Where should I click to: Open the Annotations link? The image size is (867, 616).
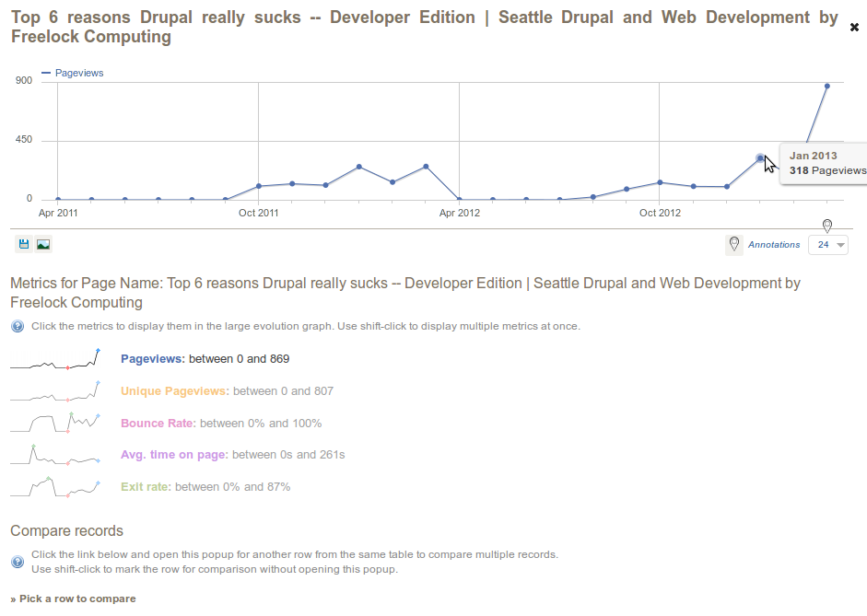[x=774, y=245]
